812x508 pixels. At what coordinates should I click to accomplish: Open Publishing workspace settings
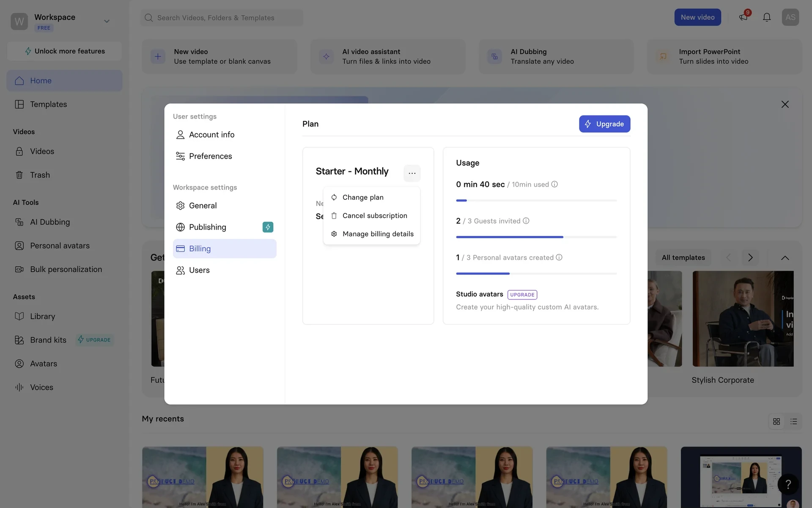[x=225, y=227]
